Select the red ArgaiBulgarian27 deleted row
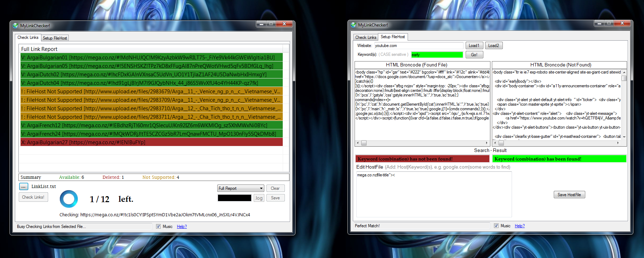This screenshot has width=644, height=258. pos(151,142)
